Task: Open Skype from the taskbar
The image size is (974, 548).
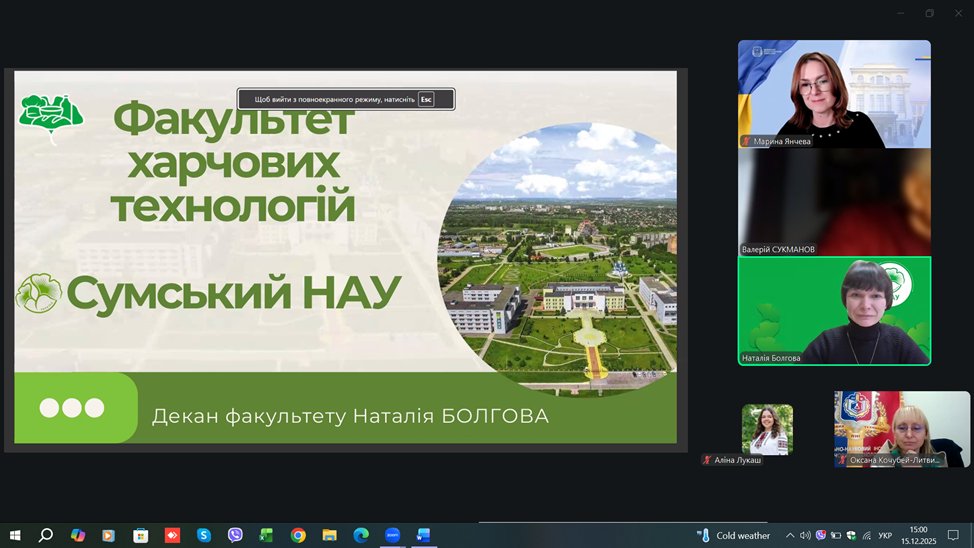Action: click(203, 535)
